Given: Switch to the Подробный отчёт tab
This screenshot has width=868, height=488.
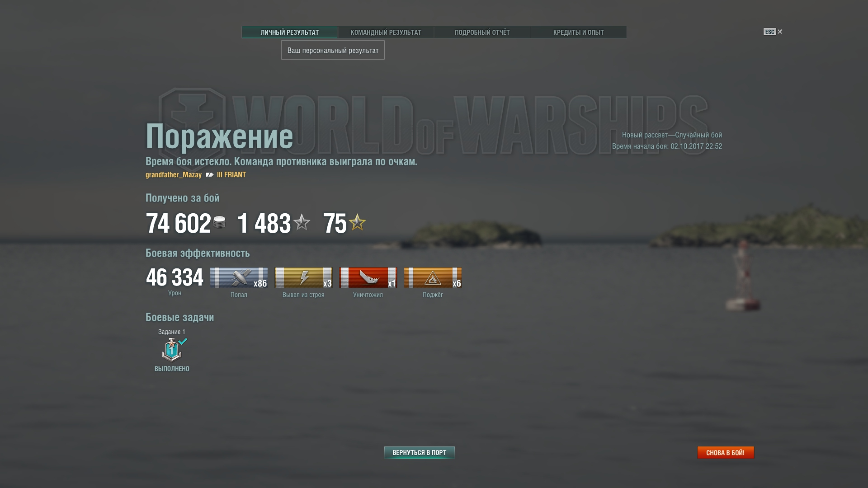Looking at the screenshot, I should coord(482,33).
